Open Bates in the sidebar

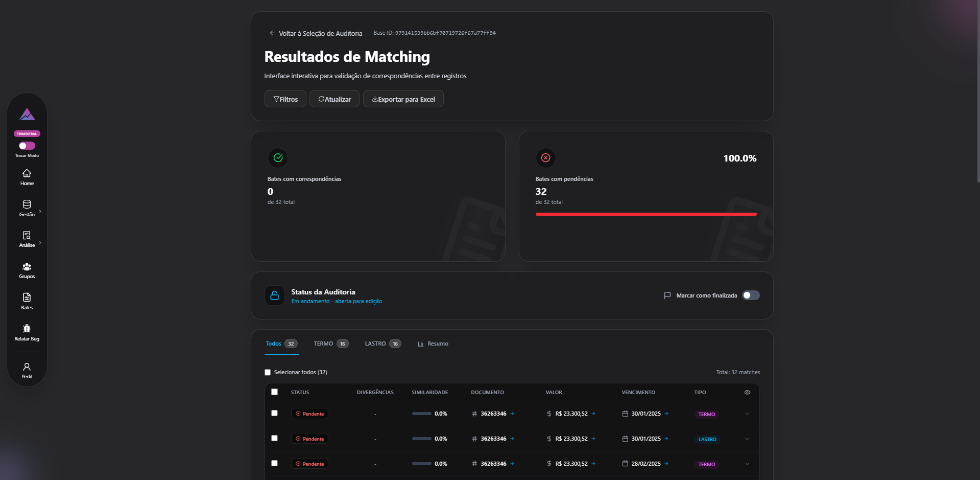click(27, 301)
